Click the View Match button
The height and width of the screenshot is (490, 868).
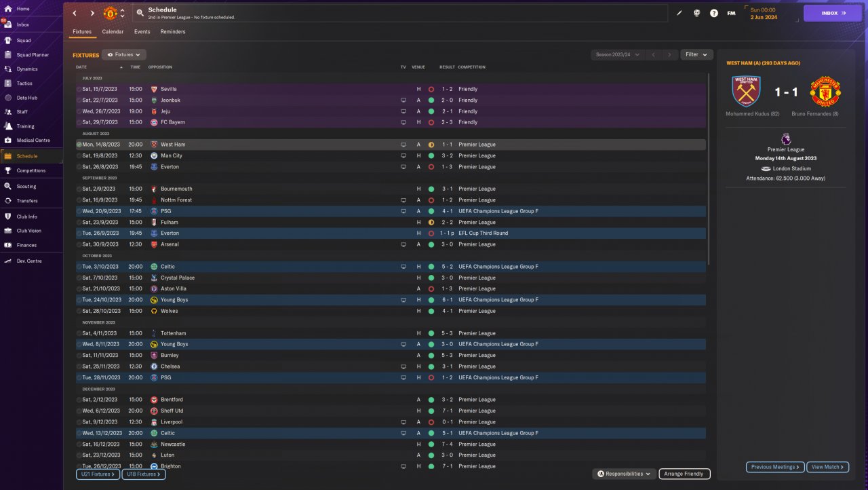click(828, 467)
